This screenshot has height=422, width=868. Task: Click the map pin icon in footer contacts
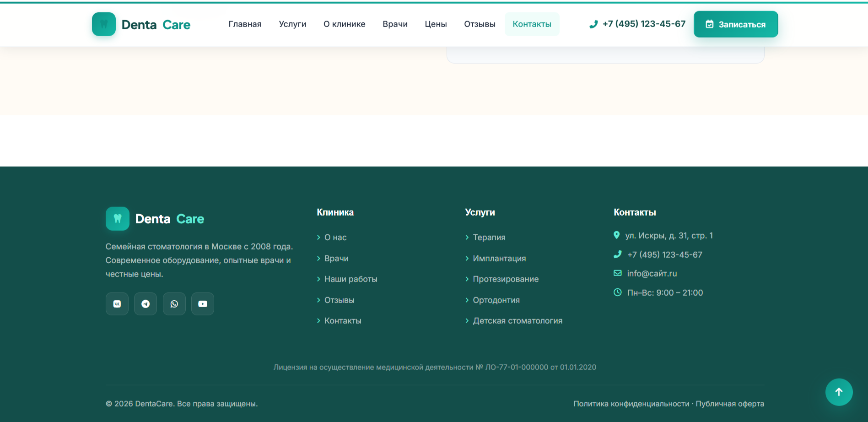617,235
